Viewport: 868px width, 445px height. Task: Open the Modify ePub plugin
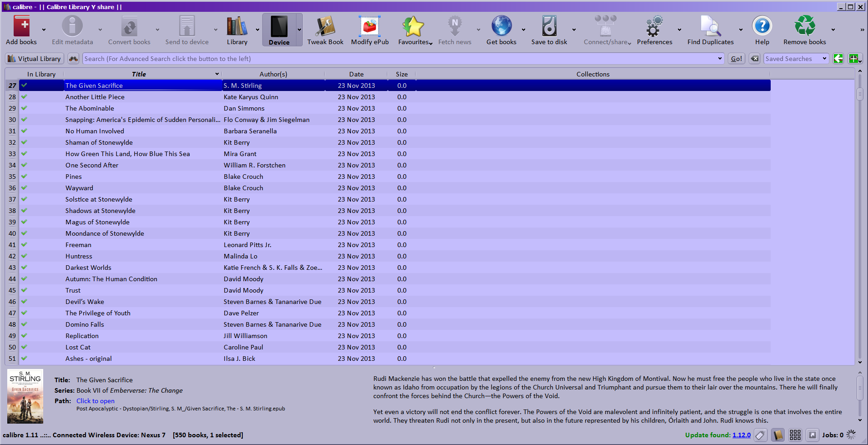[x=370, y=26]
